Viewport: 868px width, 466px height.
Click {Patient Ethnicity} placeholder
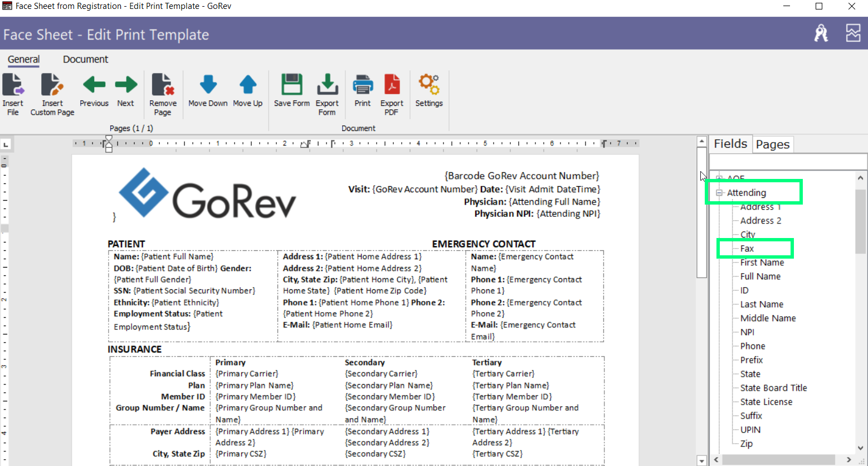186,303
